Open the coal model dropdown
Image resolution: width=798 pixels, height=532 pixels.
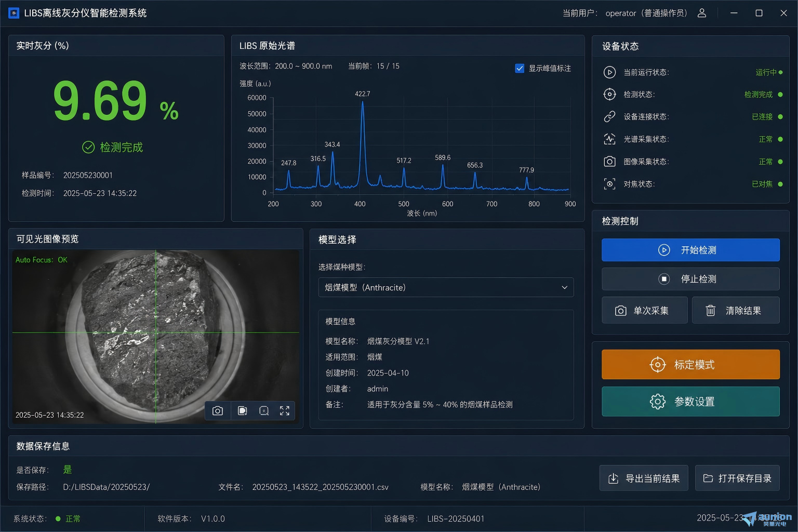tap(446, 287)
